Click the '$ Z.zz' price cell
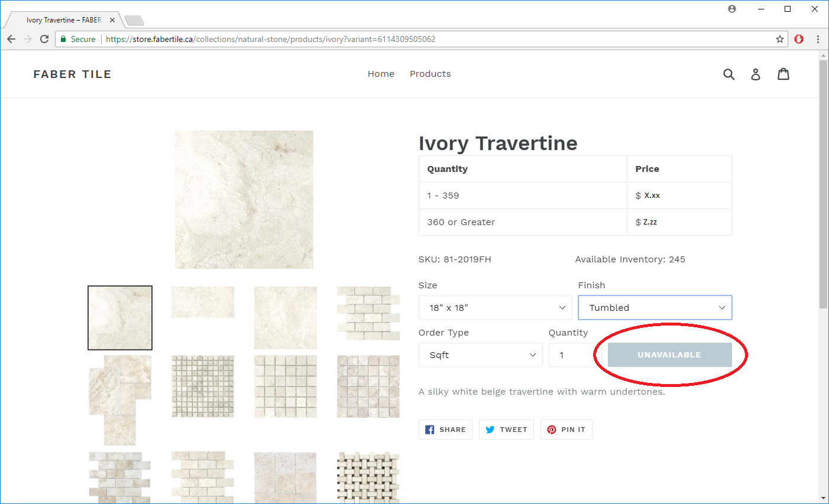 click(x=679, y=222)
